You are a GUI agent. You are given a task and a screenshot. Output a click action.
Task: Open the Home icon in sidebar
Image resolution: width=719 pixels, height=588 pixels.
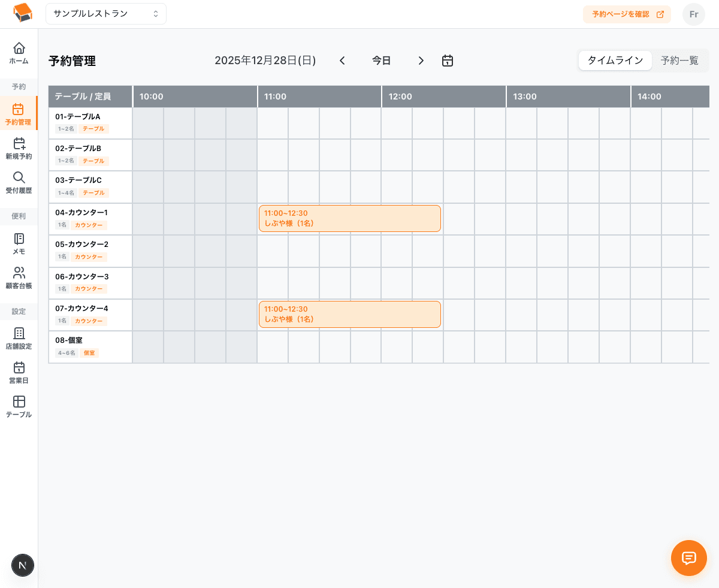[19, 48]
